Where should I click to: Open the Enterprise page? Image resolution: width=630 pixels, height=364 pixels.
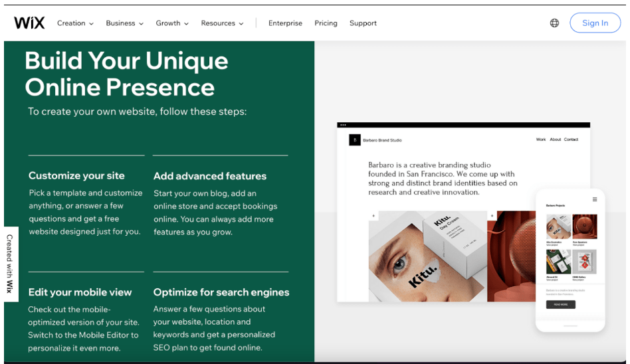pos(285,23)
